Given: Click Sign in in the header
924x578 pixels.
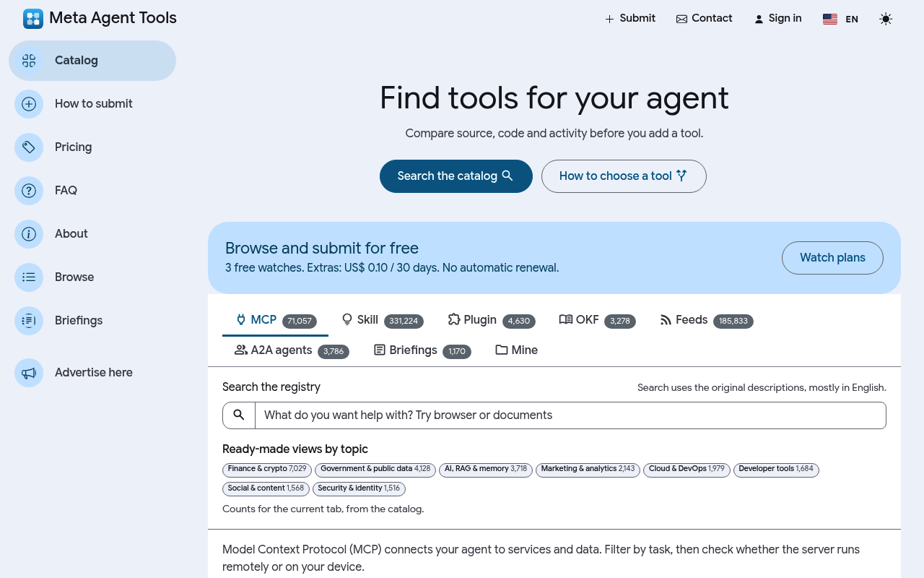Looking at the screenshot, I should [x=777, y=19].
